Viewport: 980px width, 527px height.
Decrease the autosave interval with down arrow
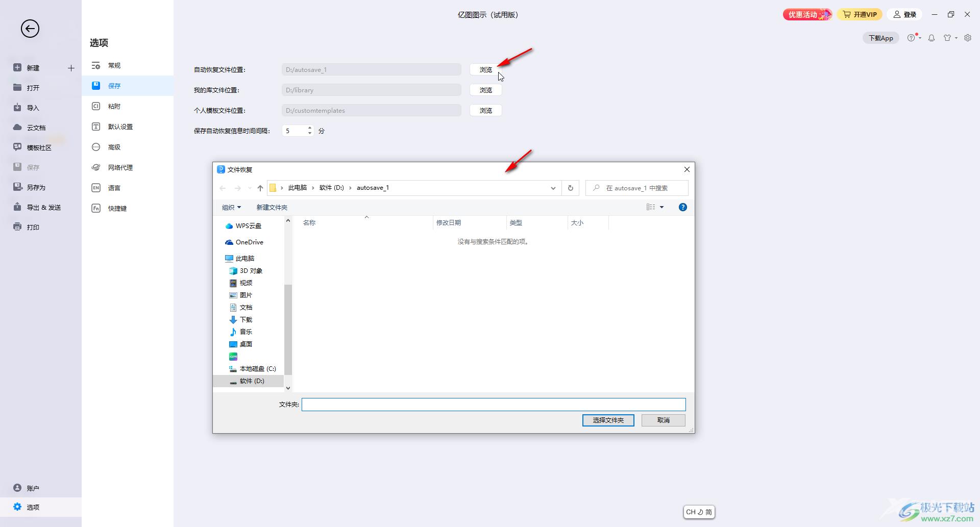pos(310,134)
